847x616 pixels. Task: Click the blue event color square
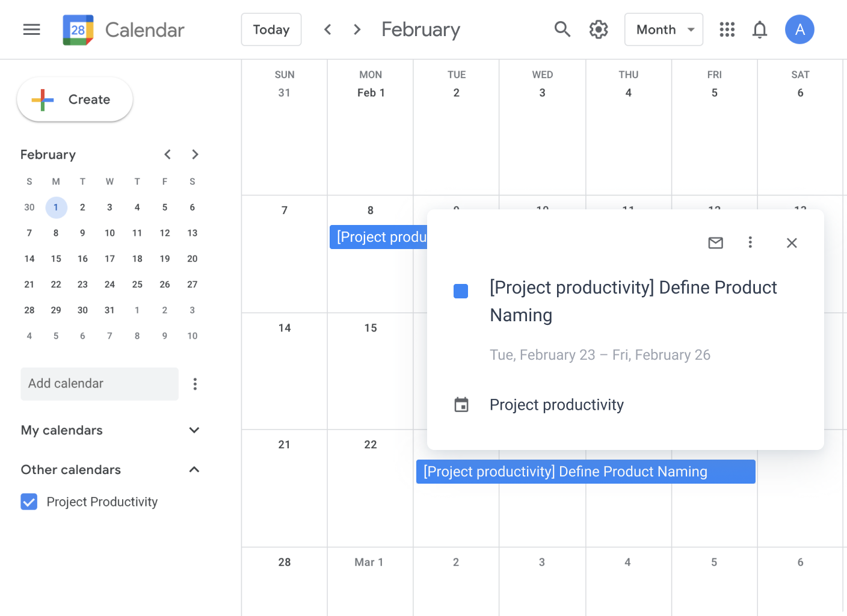461,291
